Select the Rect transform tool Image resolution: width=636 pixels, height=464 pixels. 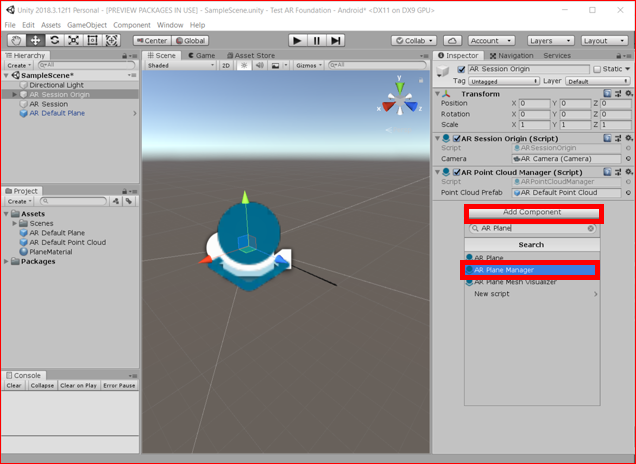coord(92,41)
